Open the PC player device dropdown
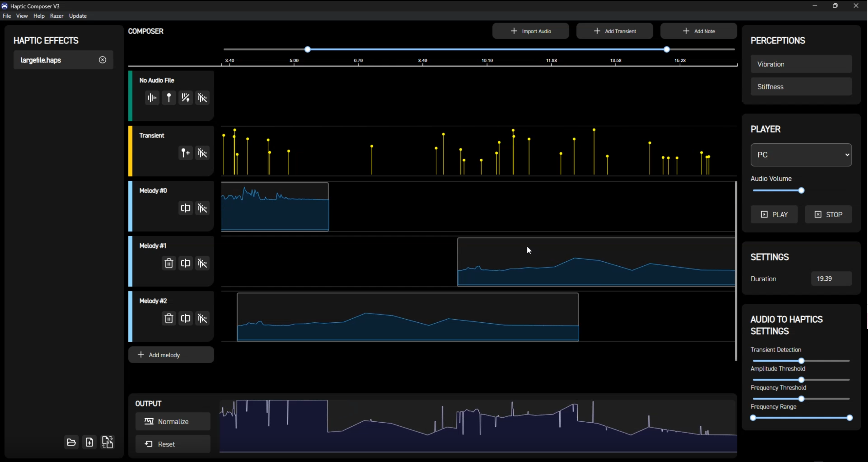The image size is (868, 462). [x=801, y=155]
